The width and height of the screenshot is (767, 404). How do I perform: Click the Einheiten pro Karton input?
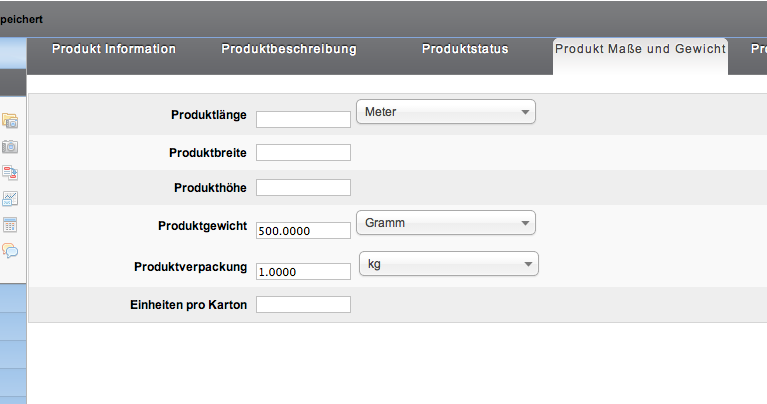(x=303, y=304)
